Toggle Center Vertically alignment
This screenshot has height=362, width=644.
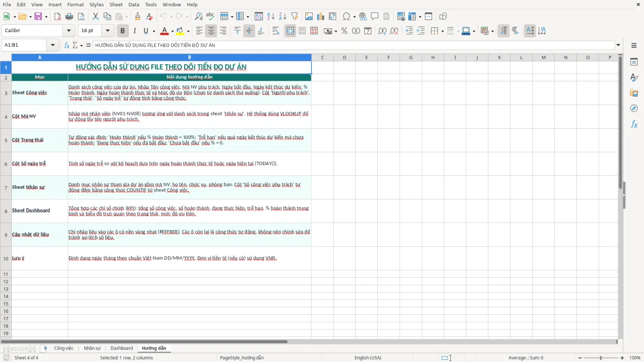point(249,31)
